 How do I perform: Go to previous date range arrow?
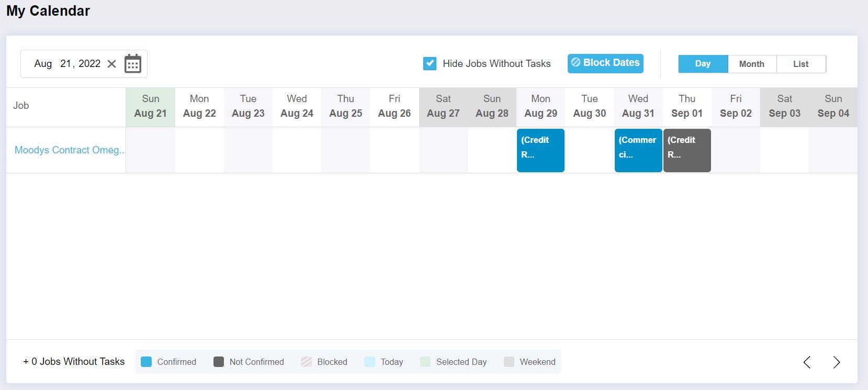807,362
